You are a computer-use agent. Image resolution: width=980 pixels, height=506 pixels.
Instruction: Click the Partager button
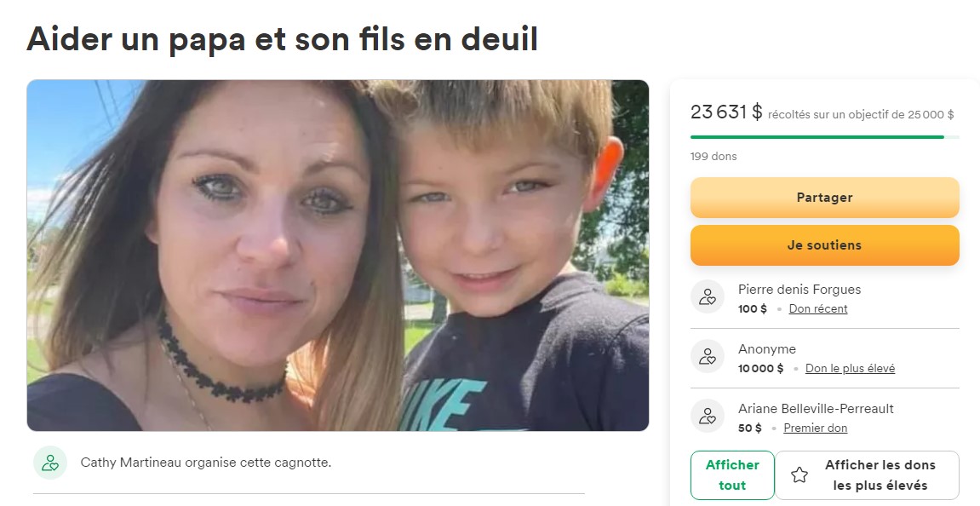[x=824, y=198]
